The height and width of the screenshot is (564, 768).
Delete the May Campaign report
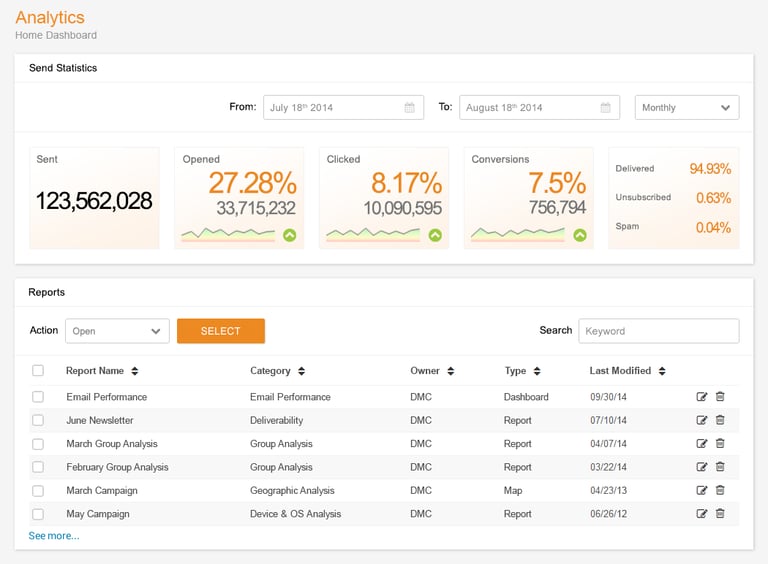(720, 514)
